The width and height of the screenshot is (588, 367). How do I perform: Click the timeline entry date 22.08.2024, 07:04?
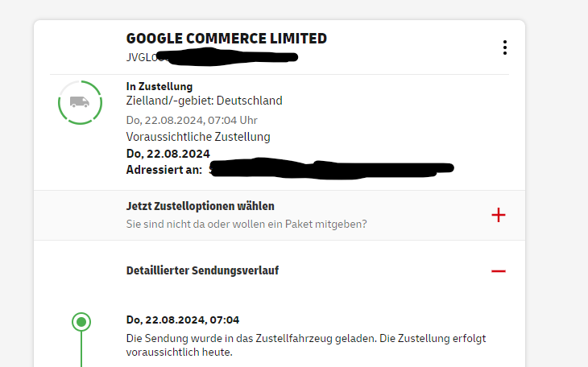[x=183, y=320]
